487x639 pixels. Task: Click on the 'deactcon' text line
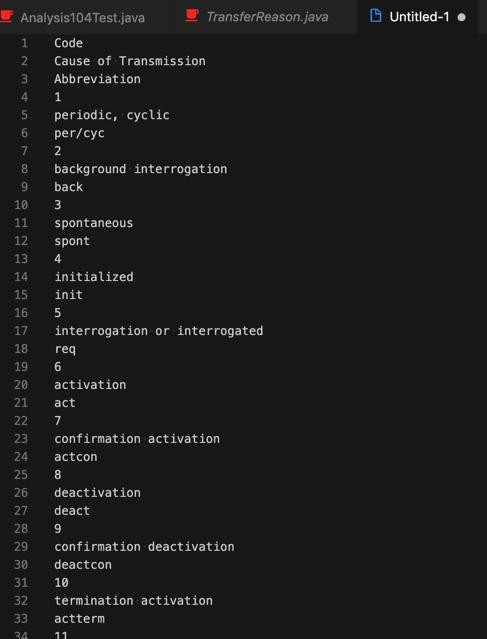point(83,564)
